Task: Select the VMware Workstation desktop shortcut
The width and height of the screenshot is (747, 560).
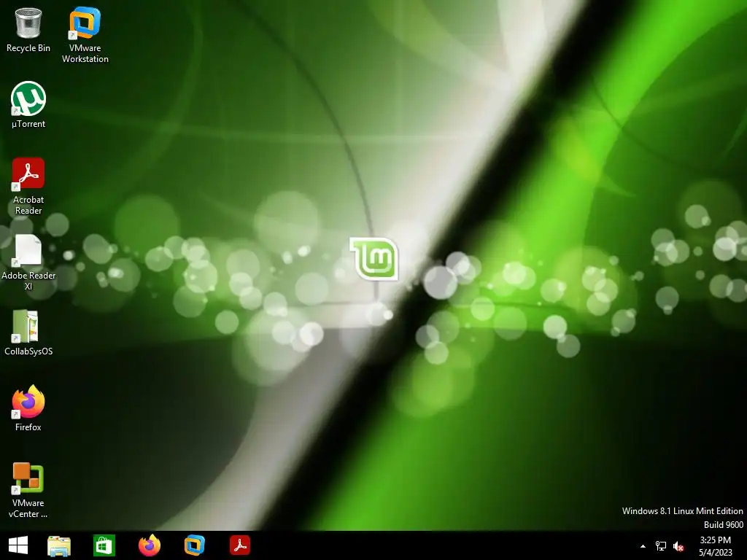Action: point(85,35)
